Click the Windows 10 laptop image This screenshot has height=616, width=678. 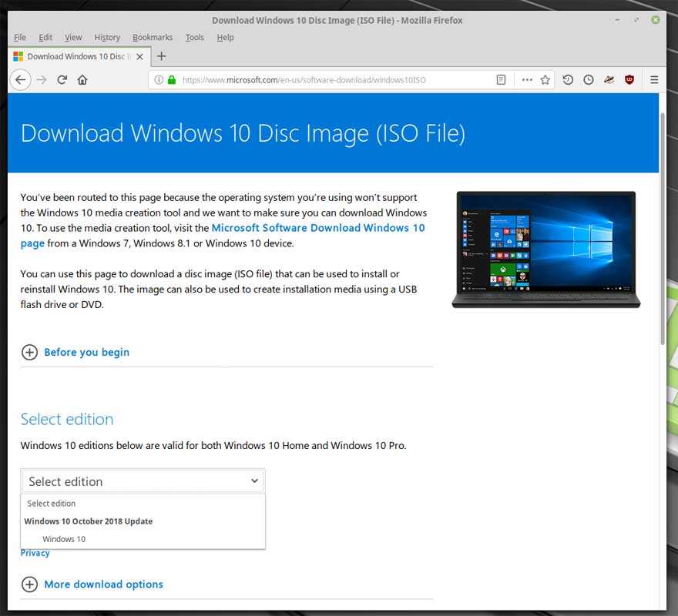[x=545, y=249]
